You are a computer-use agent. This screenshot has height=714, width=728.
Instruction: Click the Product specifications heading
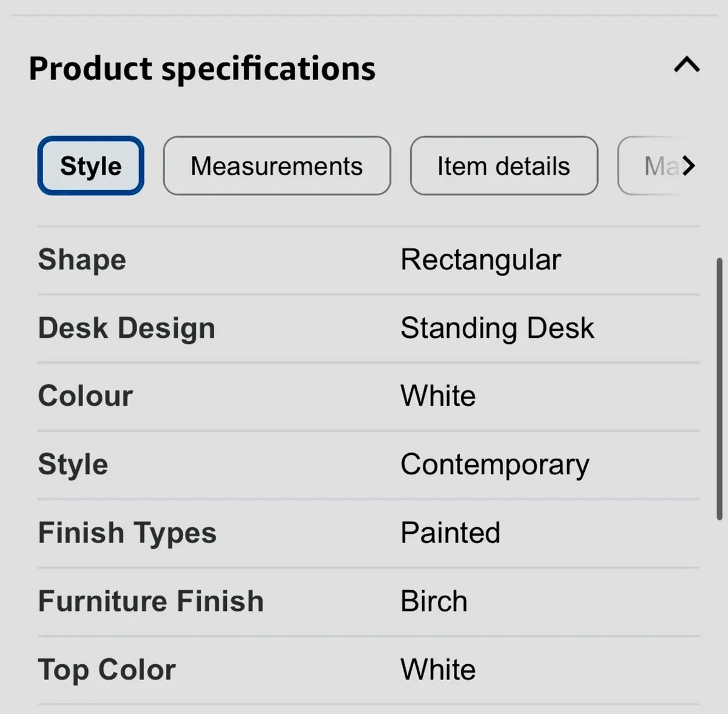pos(203,68)
